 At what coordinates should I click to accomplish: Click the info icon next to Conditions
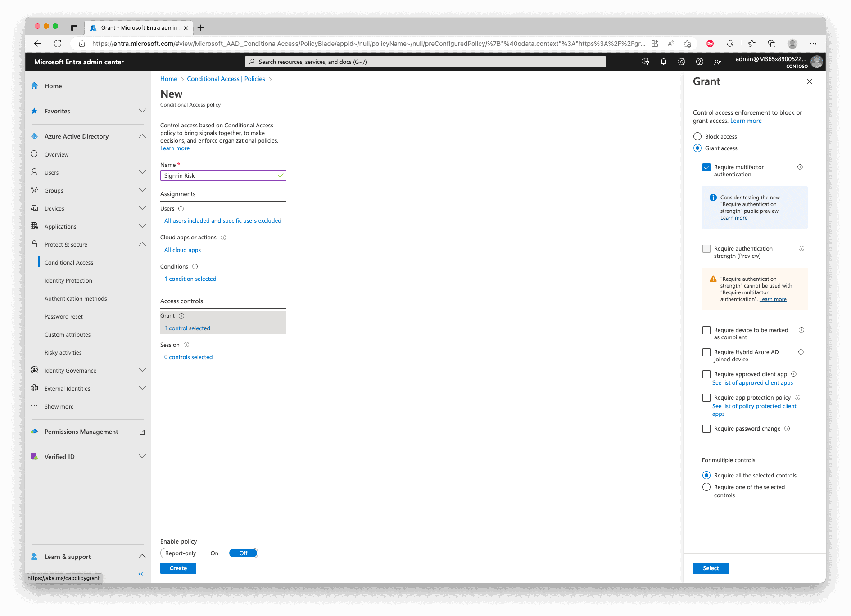pos(195,267)
